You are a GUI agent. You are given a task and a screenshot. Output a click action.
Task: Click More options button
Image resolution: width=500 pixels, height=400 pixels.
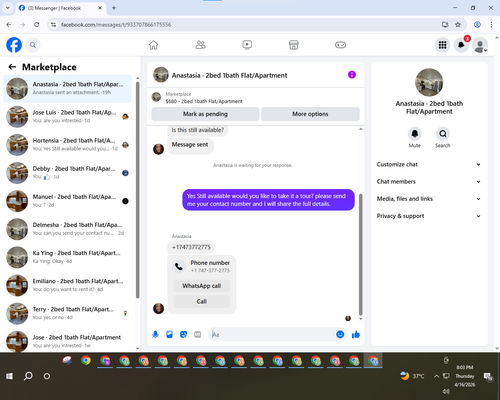click(310, 114)
